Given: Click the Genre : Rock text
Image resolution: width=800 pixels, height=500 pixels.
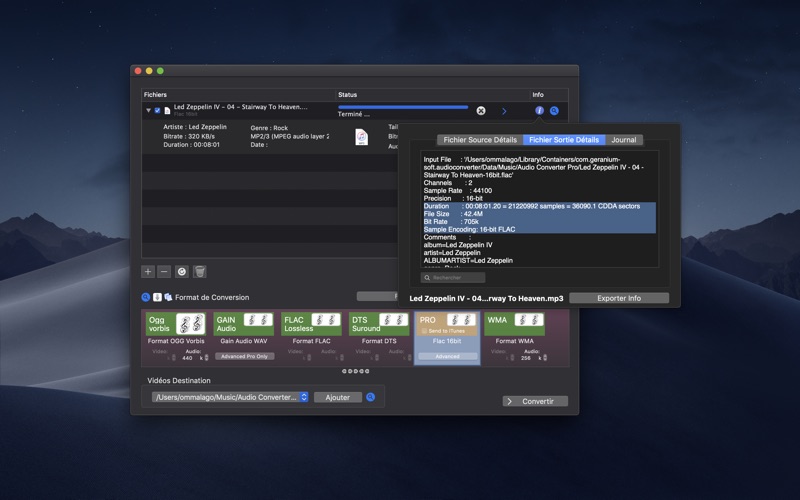Looking at the screenshot, I should pyautogui.click(x=269, y=128).
